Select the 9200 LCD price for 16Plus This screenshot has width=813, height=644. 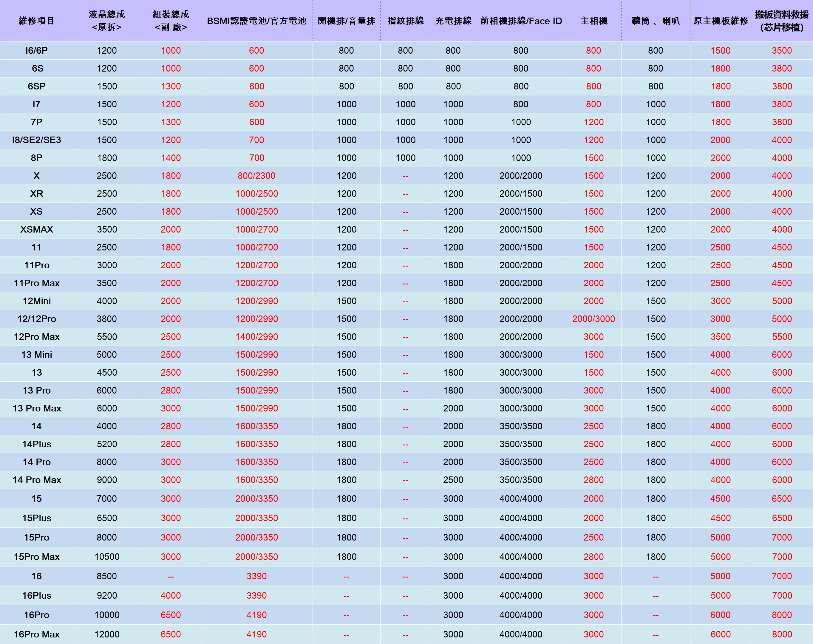pos(107,596)
